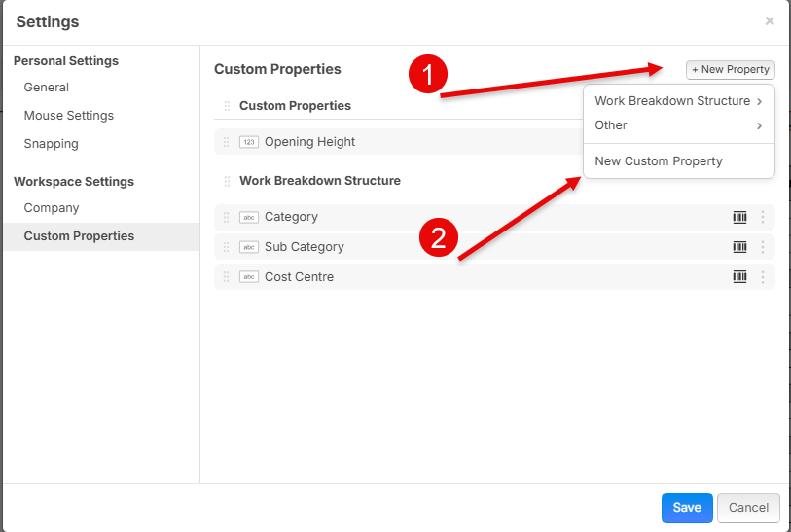Switch to Mouse Settings section

point(69,116)
